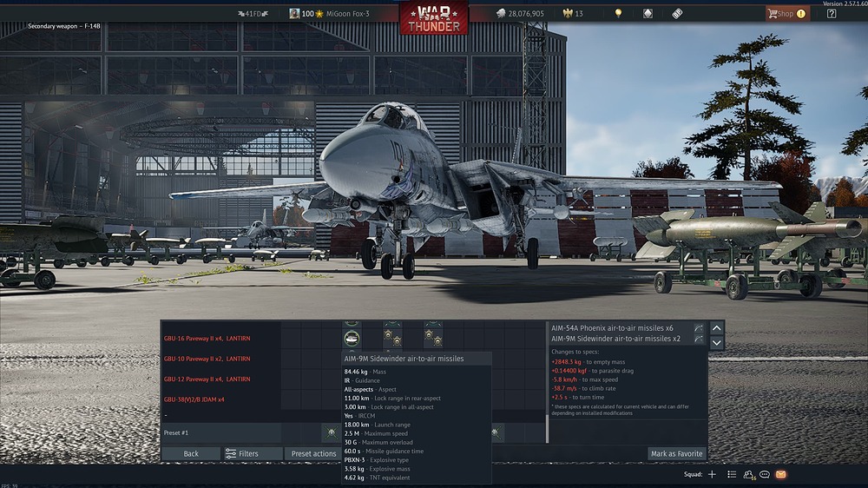Click the warbonds diamond icon
The height and width of the screenshot is (488, 868).
648,13
